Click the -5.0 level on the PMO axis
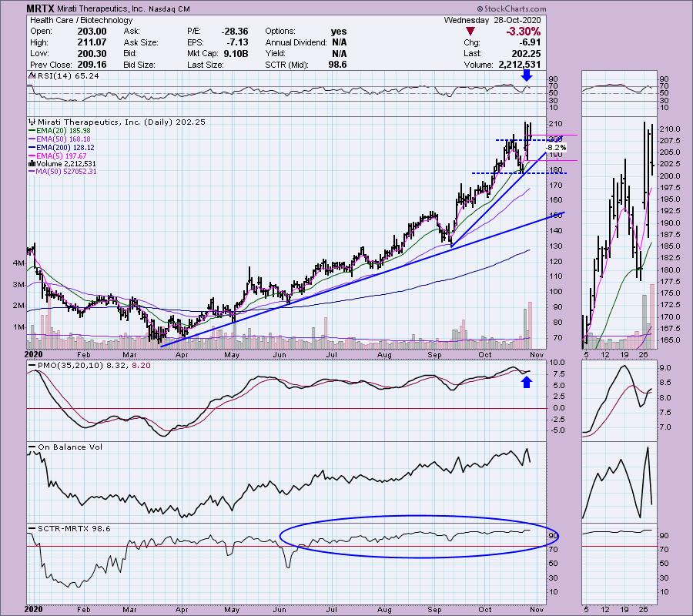The image size is (693, 616). tap(557, 430)
